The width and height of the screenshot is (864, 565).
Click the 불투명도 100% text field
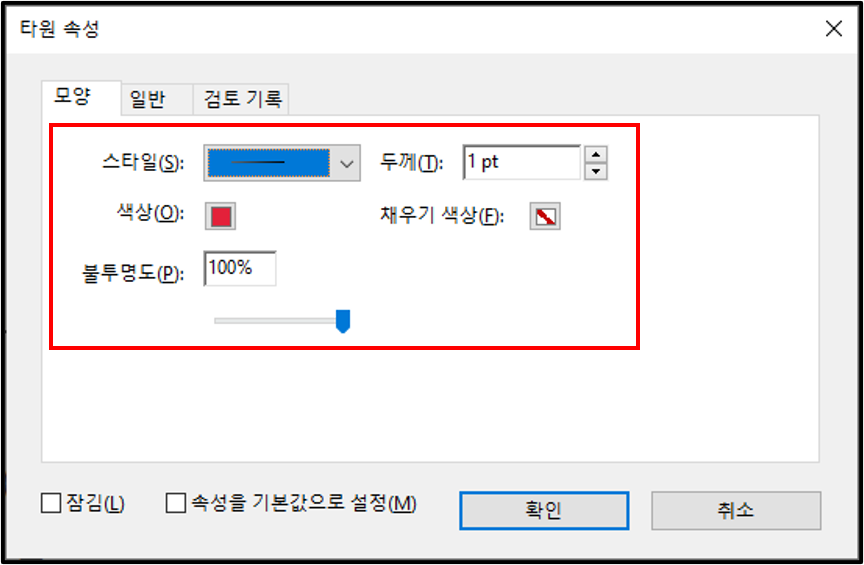point(240,268)
